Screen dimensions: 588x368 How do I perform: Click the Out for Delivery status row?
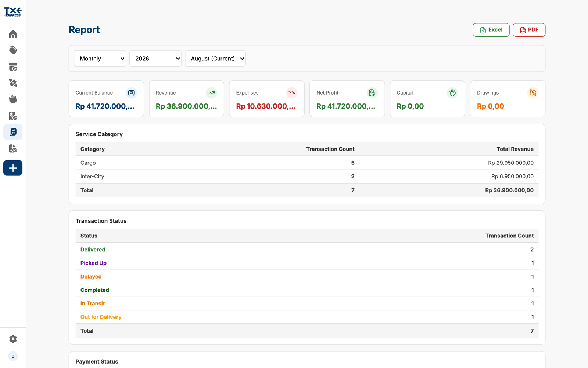(307, 317)
